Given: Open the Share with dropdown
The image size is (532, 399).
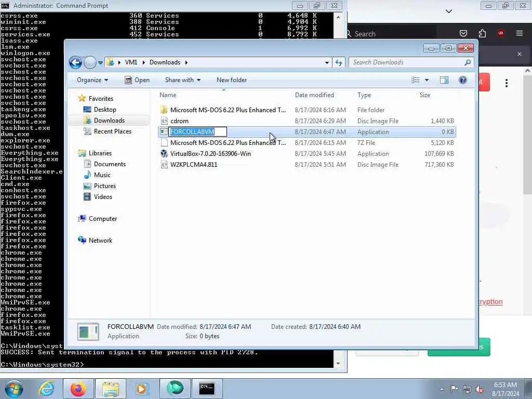Looking at the screenshot, I should [182, 80].
